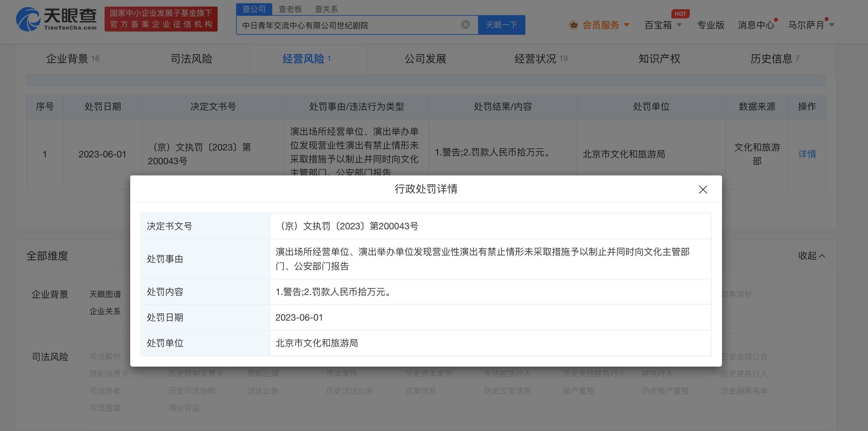Open the 马尔萨月 user menu arrow

pos(832,25)
